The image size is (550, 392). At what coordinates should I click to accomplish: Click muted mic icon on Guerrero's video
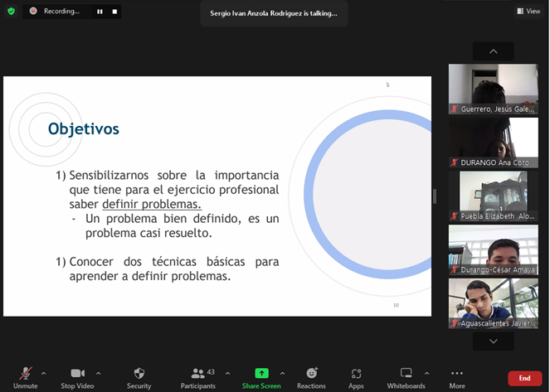(455, 109)
